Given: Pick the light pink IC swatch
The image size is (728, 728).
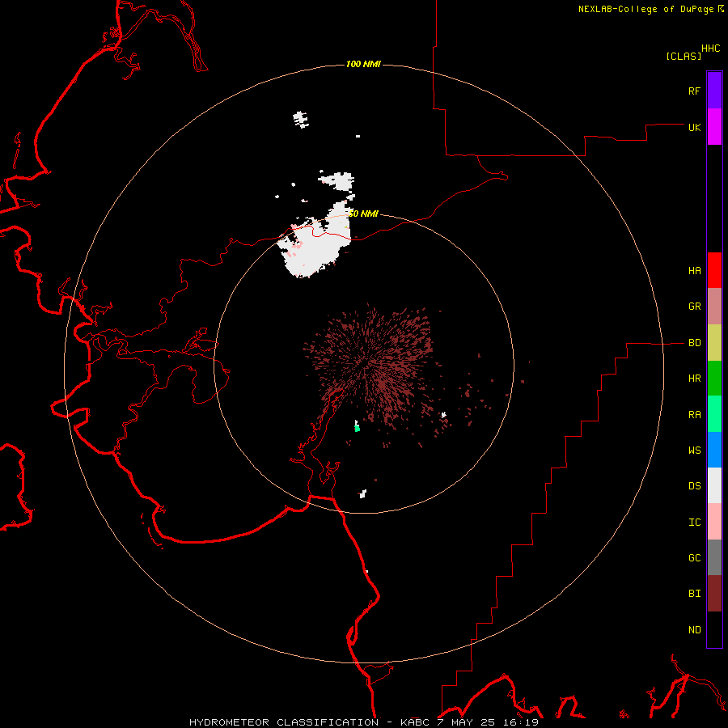Looking at the screenshot, I should point(714,522).
